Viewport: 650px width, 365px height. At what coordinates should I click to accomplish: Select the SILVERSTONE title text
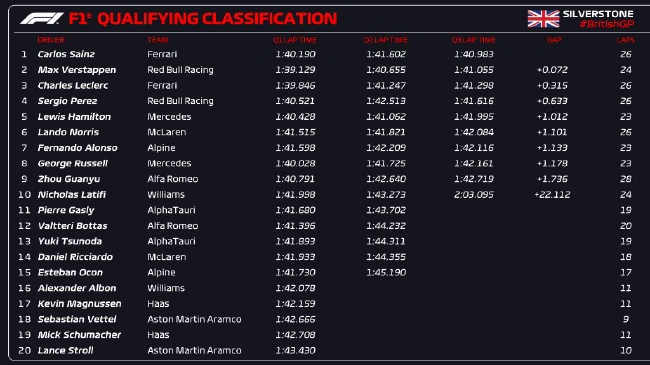point(598,14)
